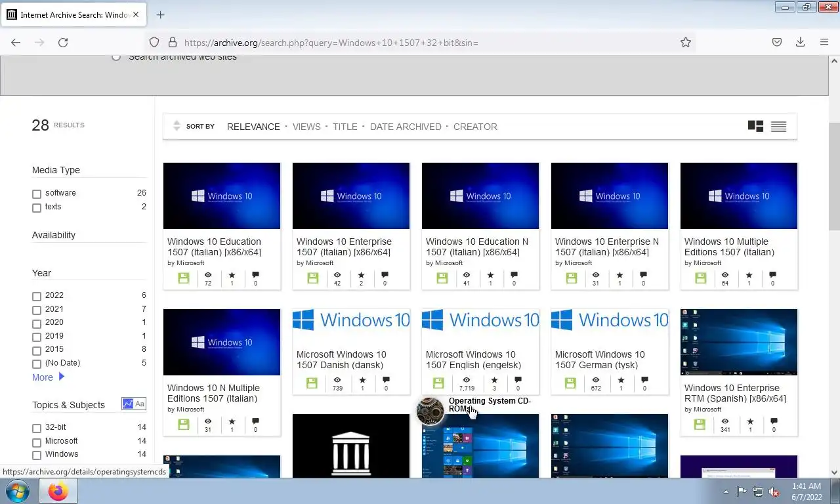Show tracking protection shield info
The height and width of the screenshot is (504, 840).
[x=154, y=42]
